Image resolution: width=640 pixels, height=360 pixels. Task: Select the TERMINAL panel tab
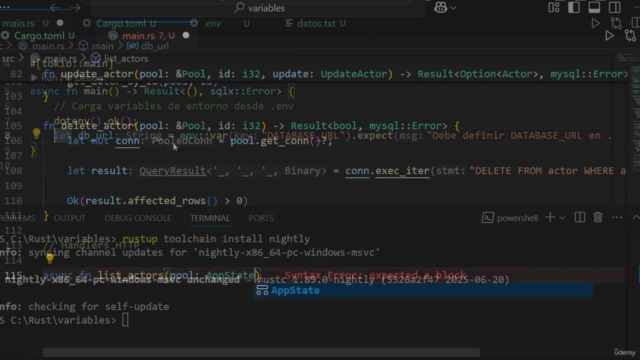point(210,218)
